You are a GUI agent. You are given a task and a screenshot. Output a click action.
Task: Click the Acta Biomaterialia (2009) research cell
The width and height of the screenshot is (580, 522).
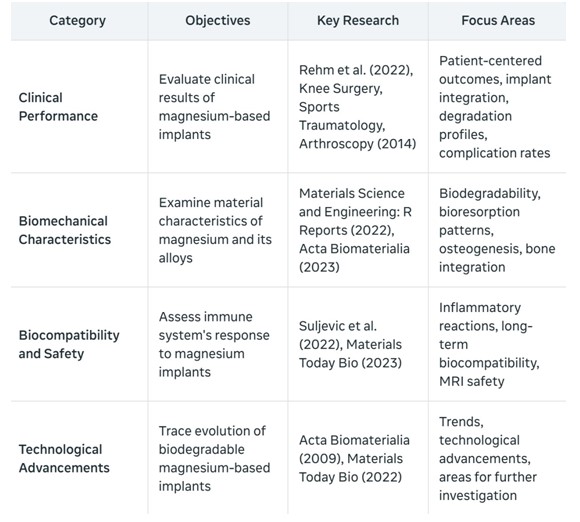pos(354,459)
